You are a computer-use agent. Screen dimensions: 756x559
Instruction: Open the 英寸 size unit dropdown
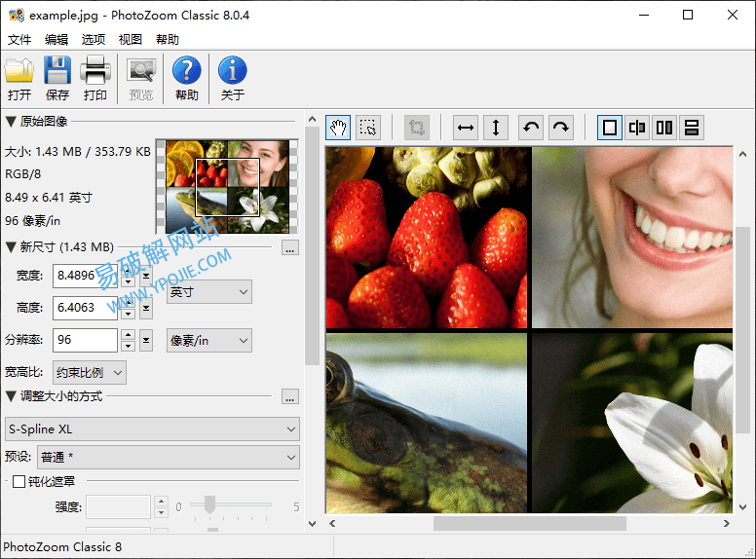pos(209,292)
